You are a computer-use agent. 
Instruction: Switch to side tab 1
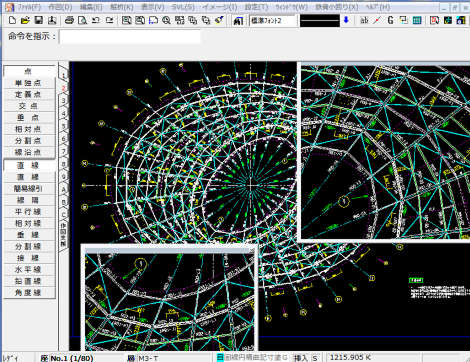[x=63, y=75]
